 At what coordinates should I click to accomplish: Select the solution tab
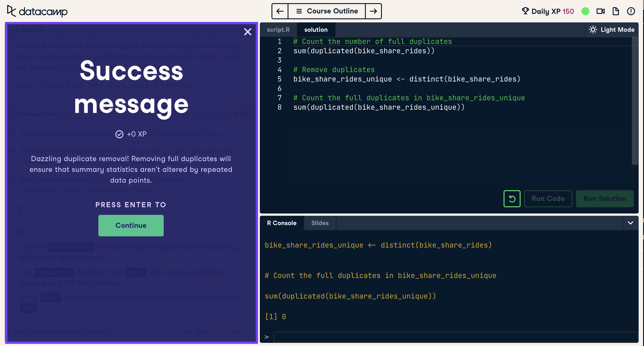point(316,30)
